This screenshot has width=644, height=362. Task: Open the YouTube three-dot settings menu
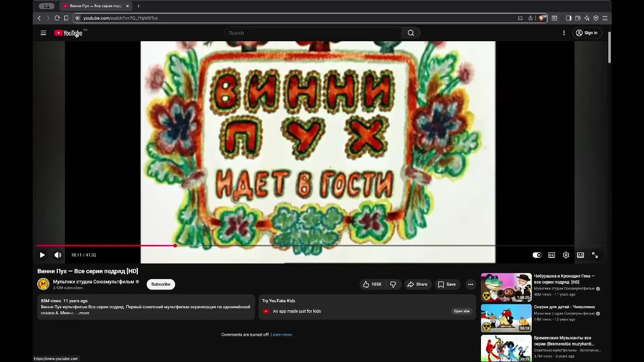(564, 33)
